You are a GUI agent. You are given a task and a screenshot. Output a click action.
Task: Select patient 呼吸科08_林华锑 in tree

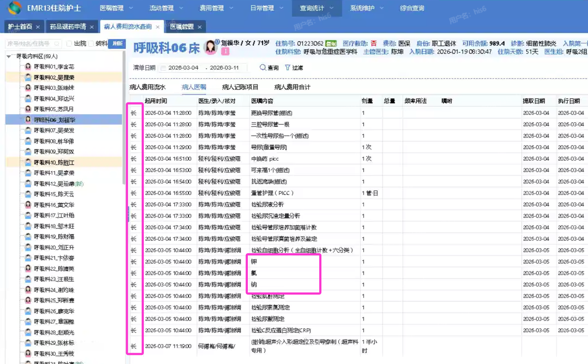[x=54, y=141]
